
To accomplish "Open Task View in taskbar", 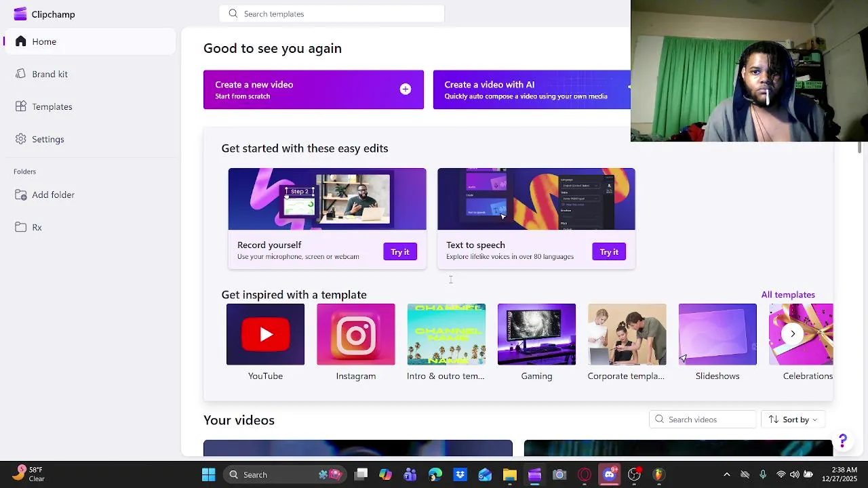I will 361,474.
